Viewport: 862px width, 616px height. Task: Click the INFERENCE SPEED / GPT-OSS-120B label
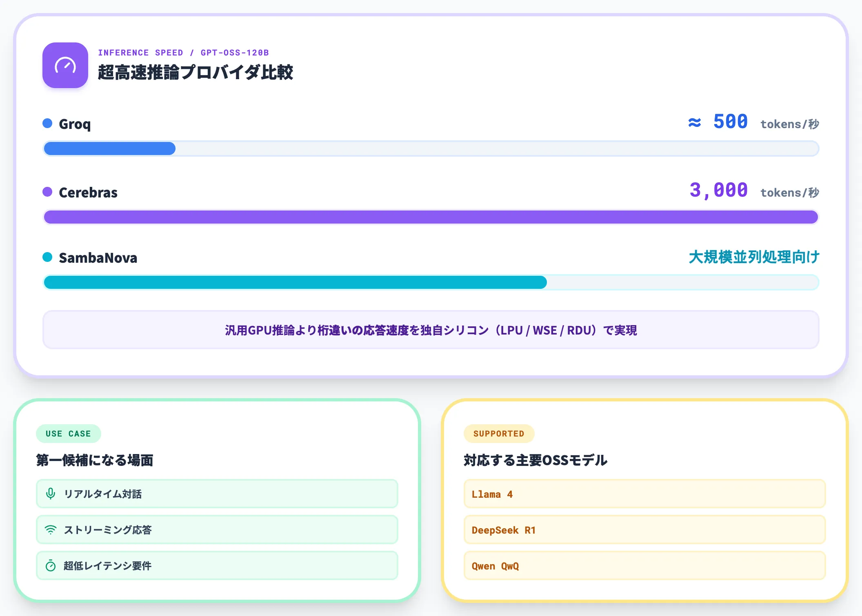point(183,53)
